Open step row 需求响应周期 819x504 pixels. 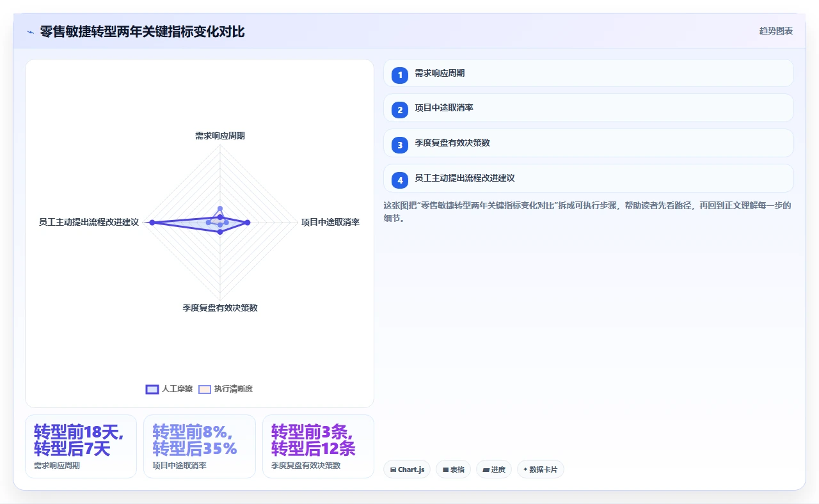click(588, 73)
